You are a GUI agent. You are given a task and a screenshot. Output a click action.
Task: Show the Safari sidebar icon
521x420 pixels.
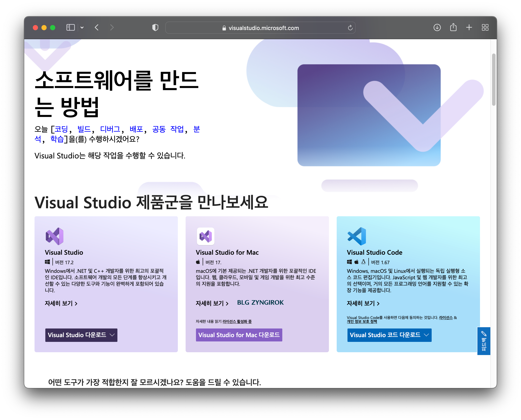coord(70,27)
